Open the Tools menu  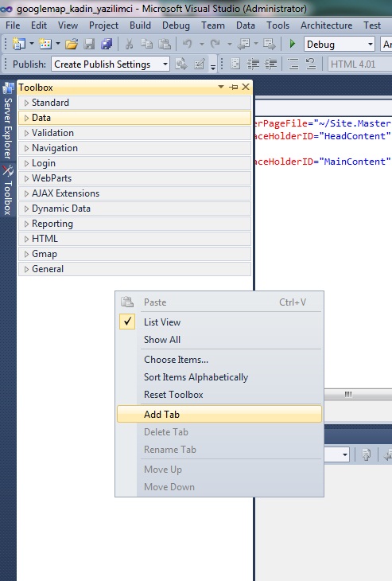pos(278,25)
